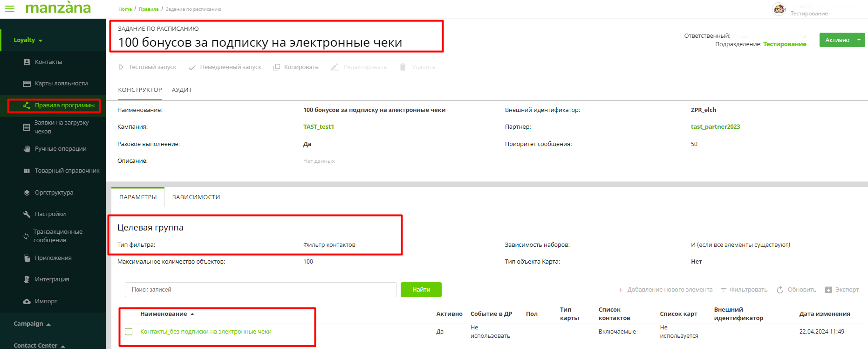The image size is (868, 349).
Task: Switch to the АУДИТ tab
Action: [x=182, y=90]
